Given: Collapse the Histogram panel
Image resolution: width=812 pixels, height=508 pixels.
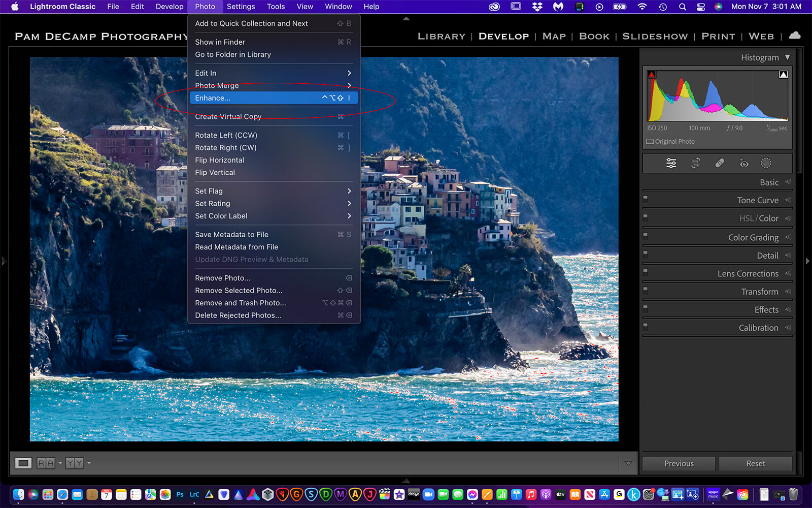Looking at the screenshot, I should (x=787, y=57).
